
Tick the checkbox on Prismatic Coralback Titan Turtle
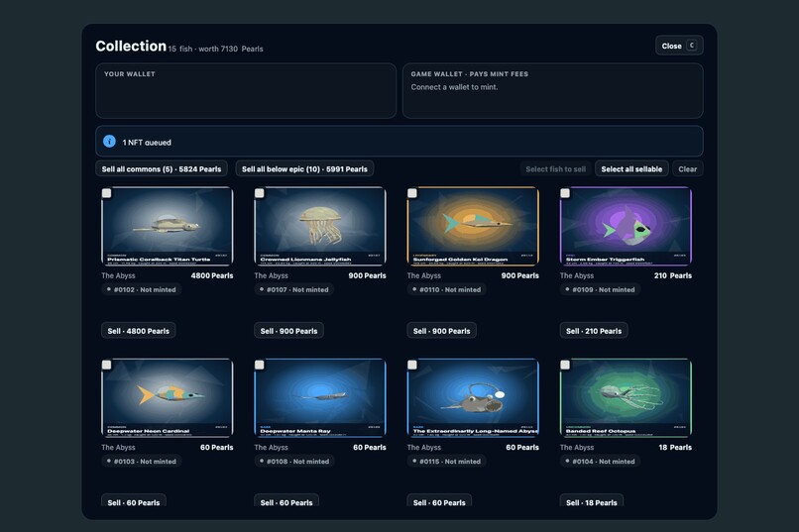pyautogui.click(x=106, y=193)
